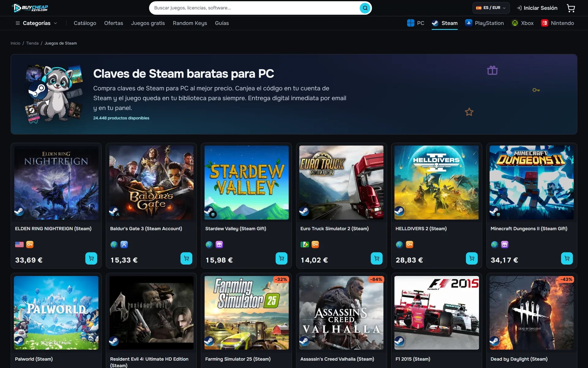Open Random Keys page

pos(190,23)
